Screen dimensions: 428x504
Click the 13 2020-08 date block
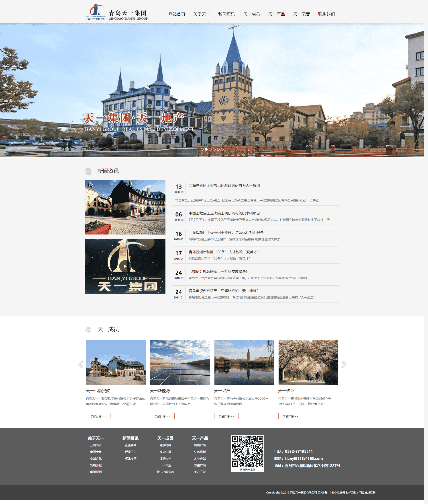coord(179,189)
